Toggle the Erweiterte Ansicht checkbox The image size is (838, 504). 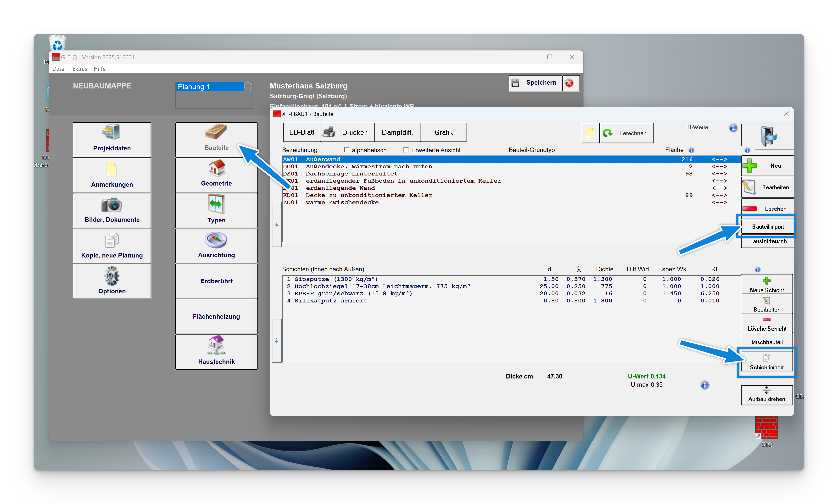(406, 150)
